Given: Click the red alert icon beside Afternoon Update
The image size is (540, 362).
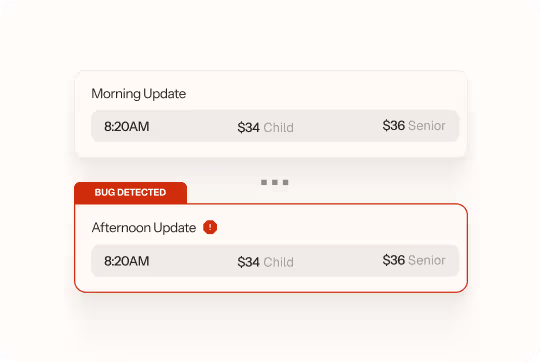Looking at the screenshot, I should [x=210, y=227].
